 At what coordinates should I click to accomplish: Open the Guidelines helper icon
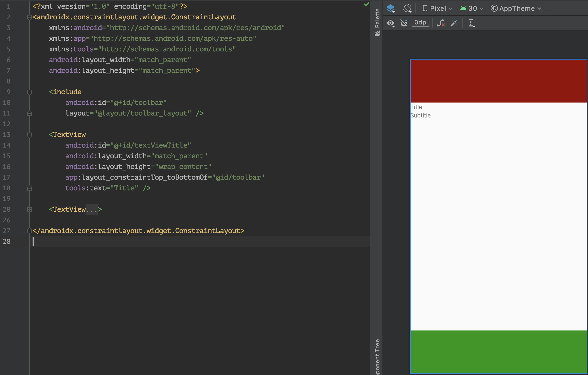coord(471,23)
